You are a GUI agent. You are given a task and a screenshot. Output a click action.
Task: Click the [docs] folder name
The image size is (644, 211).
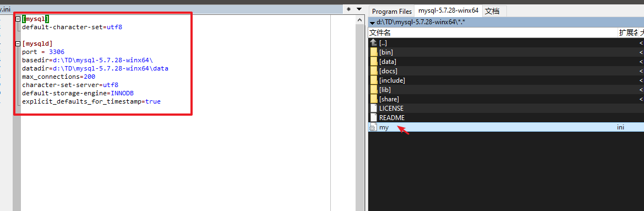pyautogui.click(x=388, y=71)
